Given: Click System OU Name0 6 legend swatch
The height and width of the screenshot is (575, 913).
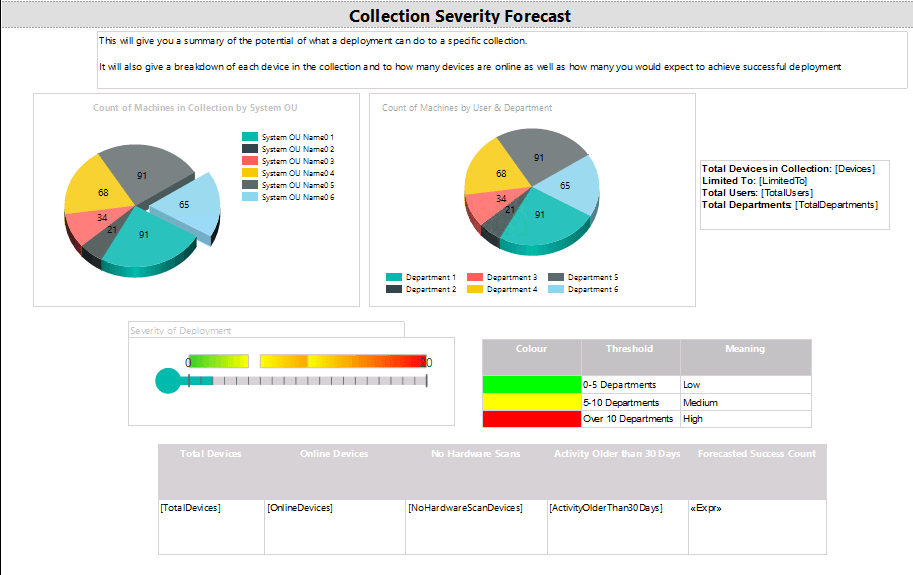Looking at the screenshot, I should [x=250, y=197].
